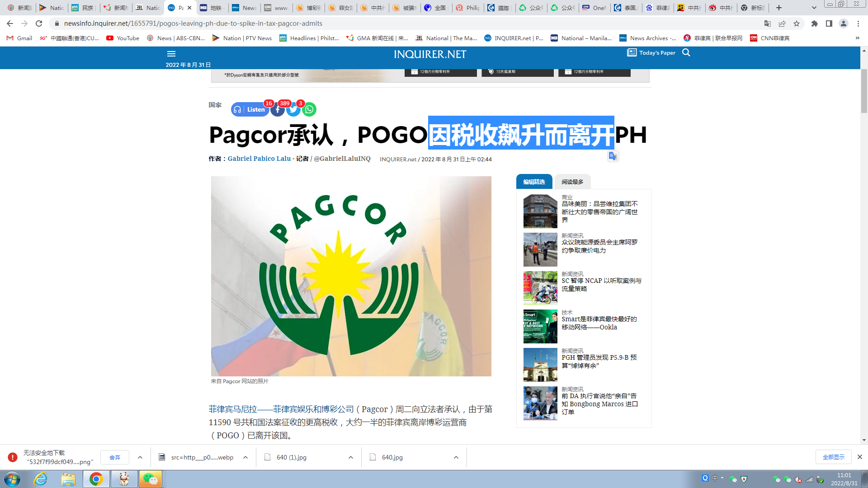Toggle Chrome side panel icon
The width and height of the screenshot is (868, 488).
(829, 23)
